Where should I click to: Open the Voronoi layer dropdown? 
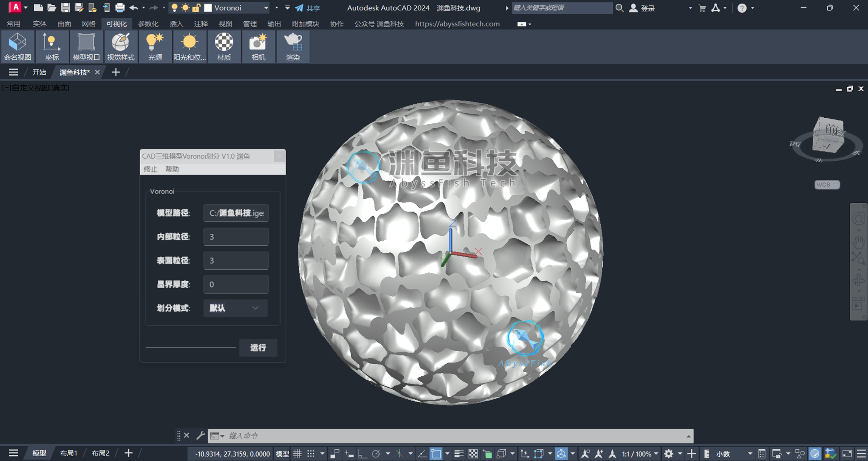pyautogui.click(x=266, y=8)
